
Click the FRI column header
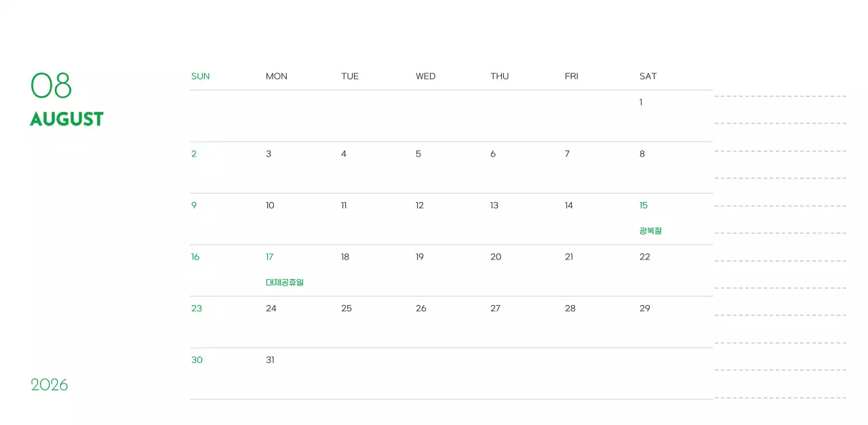571,77
